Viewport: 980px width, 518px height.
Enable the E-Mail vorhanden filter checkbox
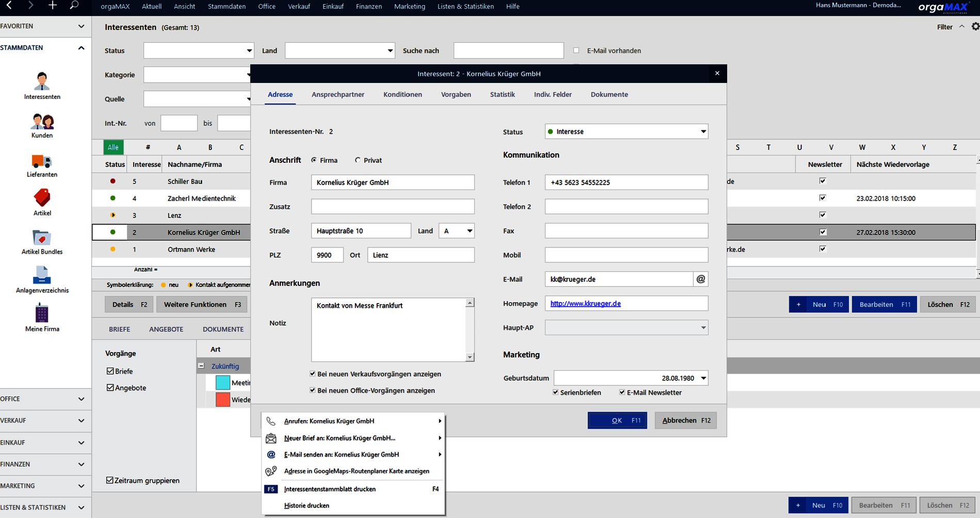pyautogui.click(x=576, y=51)
